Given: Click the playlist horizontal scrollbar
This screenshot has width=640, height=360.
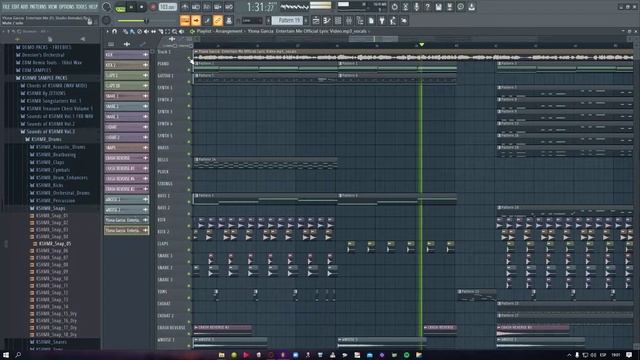Looking at the screenshot, I should coord(373,39).
